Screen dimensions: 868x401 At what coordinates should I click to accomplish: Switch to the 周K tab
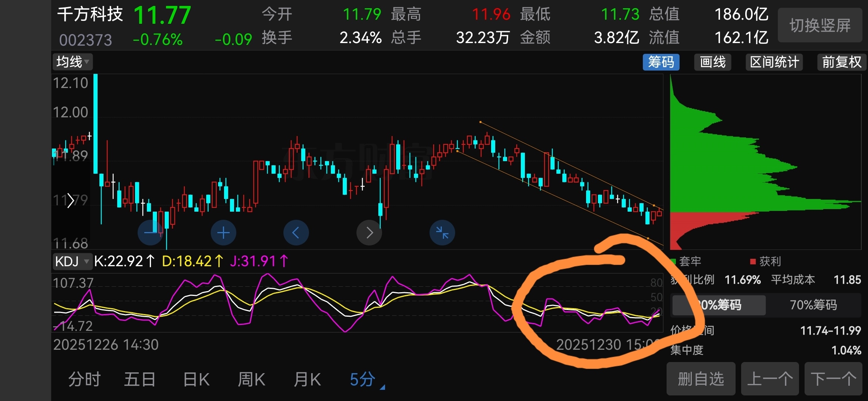tap(251, 379)
